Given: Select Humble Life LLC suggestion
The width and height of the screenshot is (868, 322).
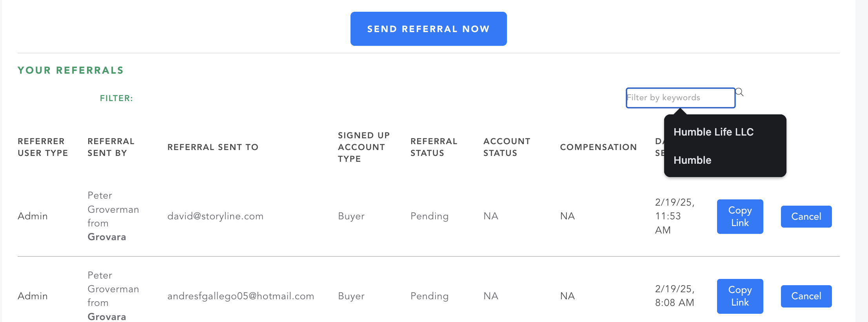Looking at the screenshot, I should tap(714, 132).
